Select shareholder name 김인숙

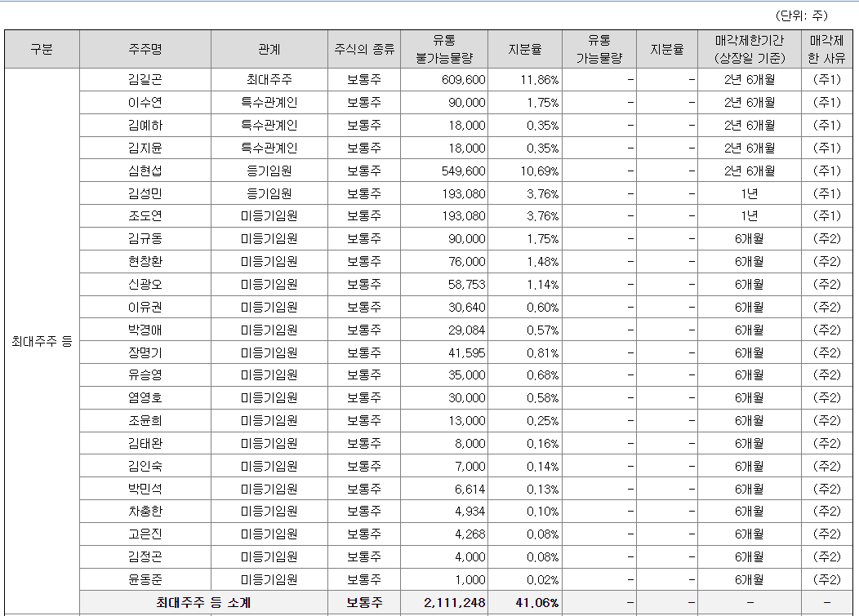pyautogui.click(x=145, y=467)
